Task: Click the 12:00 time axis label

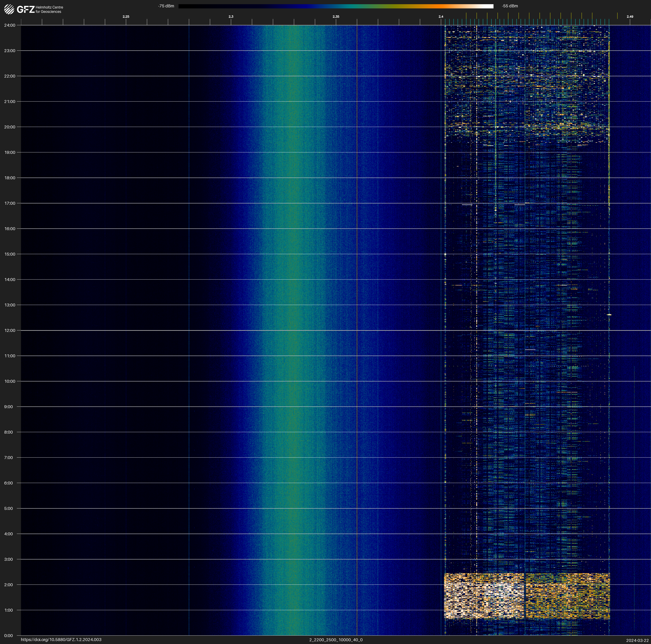Action: click(10, 330)
